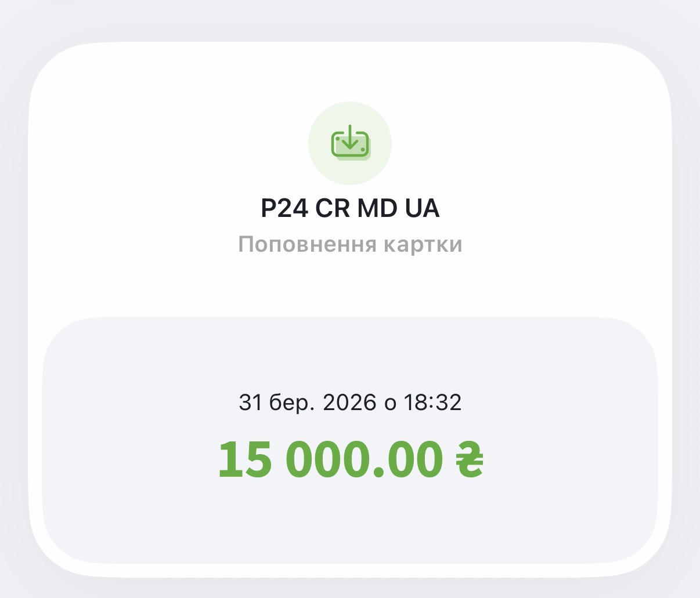Tap empty gray panel area above the date

coord(350,354)
